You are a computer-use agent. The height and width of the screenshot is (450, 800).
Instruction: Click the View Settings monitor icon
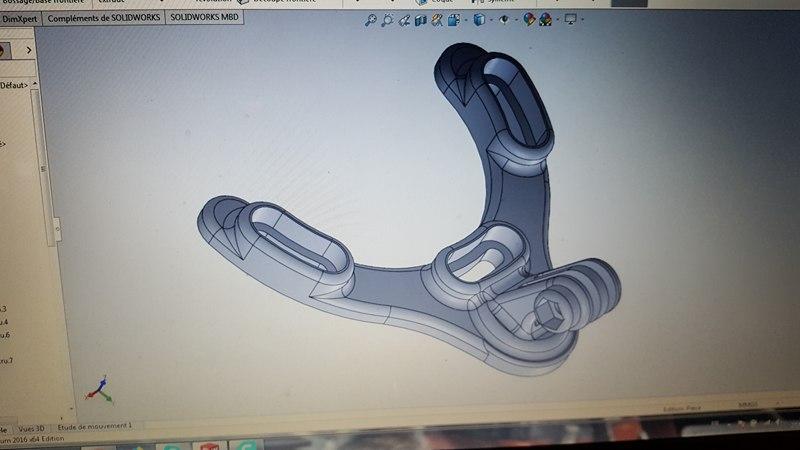(x=570, y=19)
